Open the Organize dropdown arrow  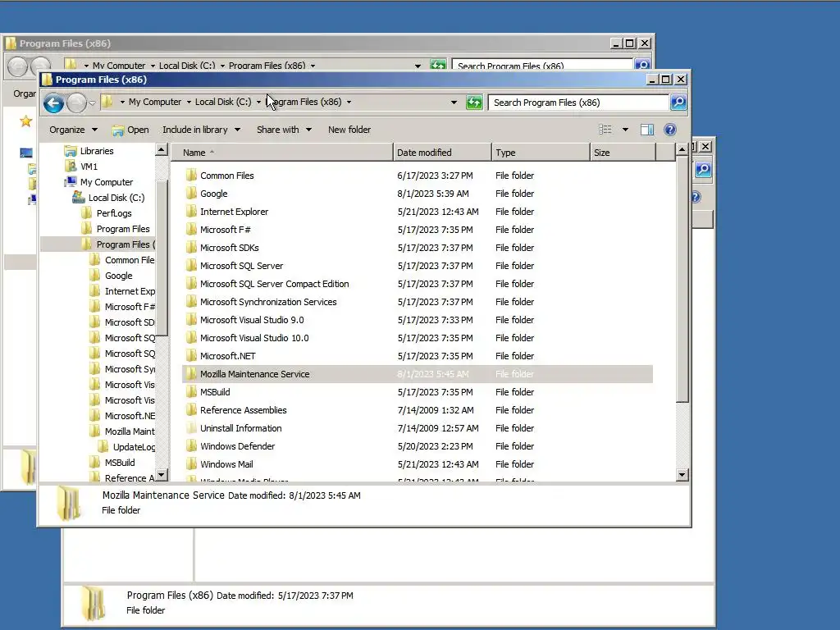[95, 130]
